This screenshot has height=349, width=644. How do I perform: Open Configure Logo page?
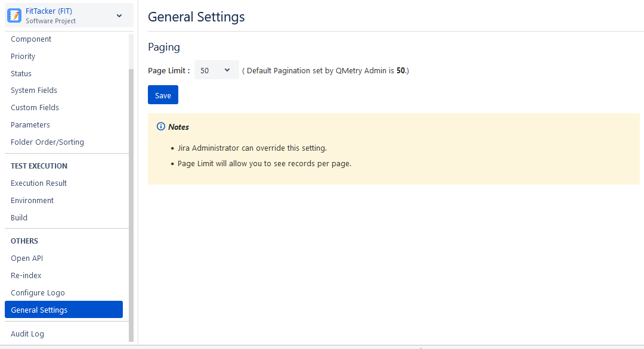(x=38, y=293)
